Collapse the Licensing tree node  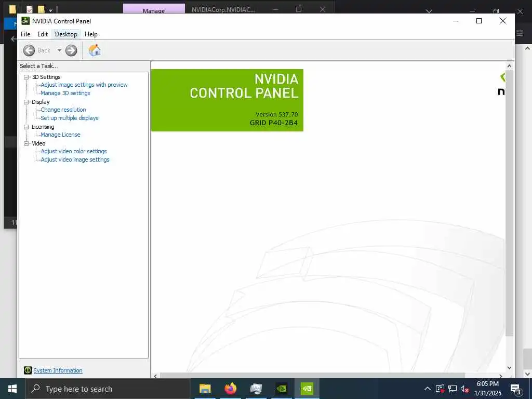click(x=26, y=127)
